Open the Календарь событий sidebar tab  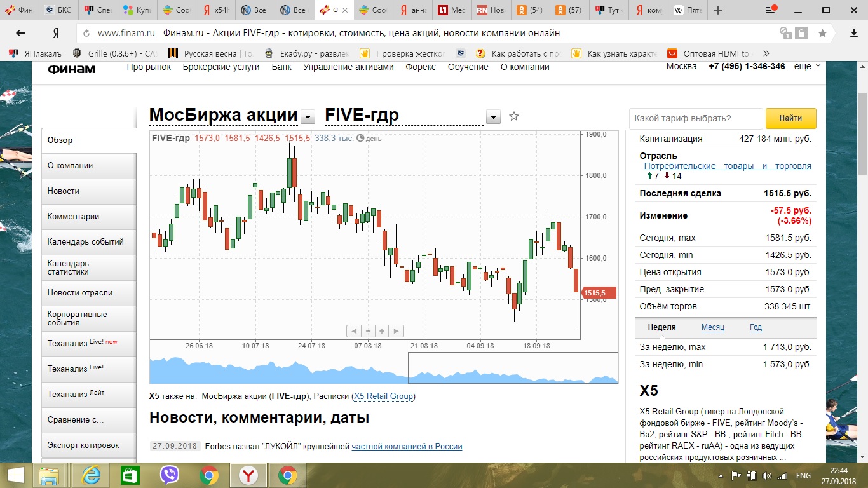point(89,241)
